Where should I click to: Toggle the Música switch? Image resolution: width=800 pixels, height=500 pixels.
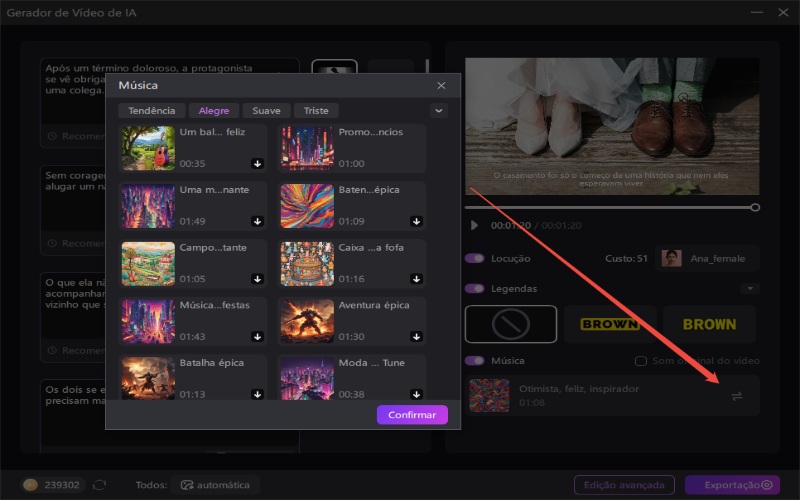point(474,361)
